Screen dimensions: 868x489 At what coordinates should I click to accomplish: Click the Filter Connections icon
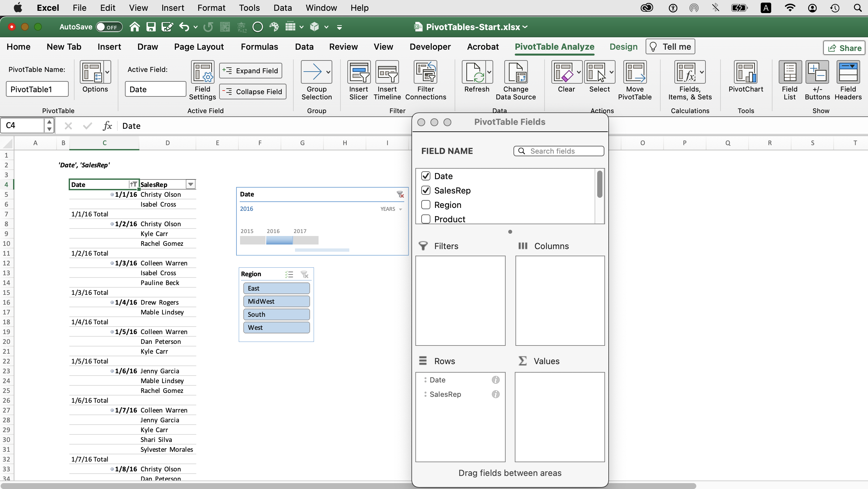coord(425,73)
